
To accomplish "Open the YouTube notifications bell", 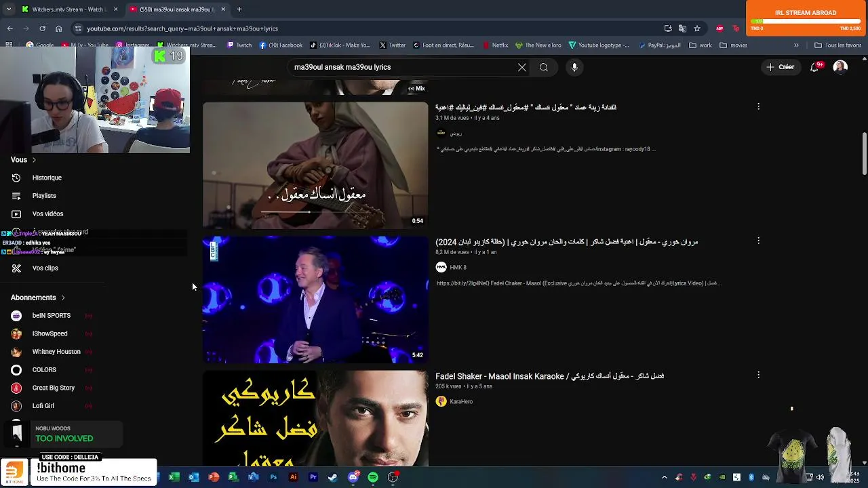I will click(x=815, y=67).
